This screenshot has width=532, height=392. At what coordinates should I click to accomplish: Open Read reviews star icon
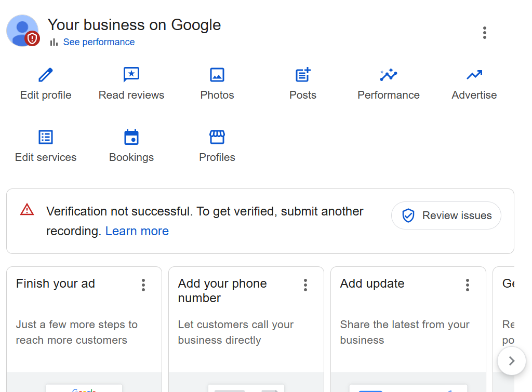pos(131,75)
